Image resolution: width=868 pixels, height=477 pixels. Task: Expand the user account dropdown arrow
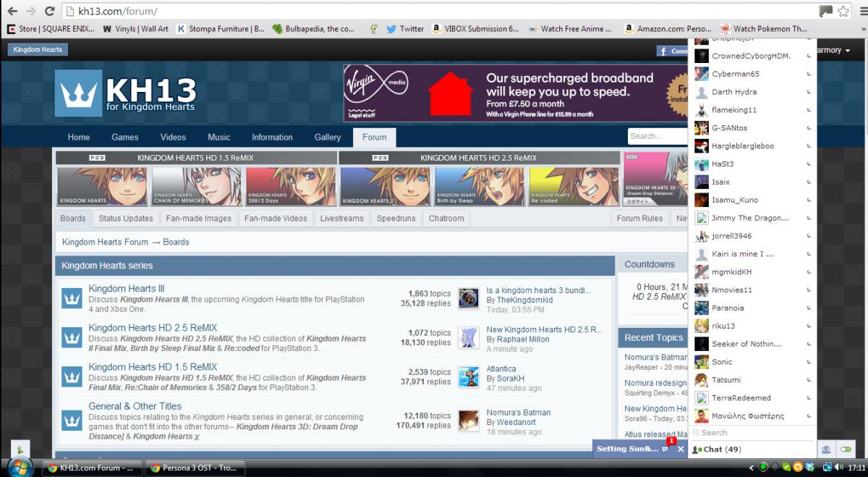point(848,51)
